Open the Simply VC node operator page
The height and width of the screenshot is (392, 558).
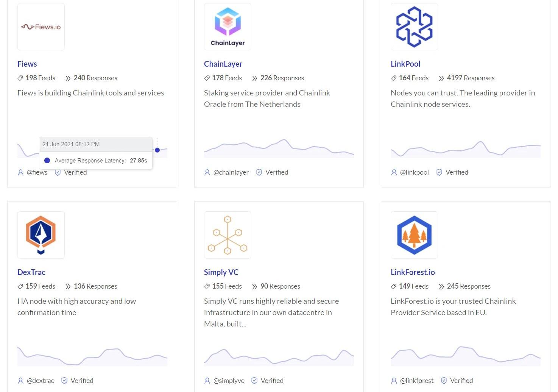coord(221,272)
